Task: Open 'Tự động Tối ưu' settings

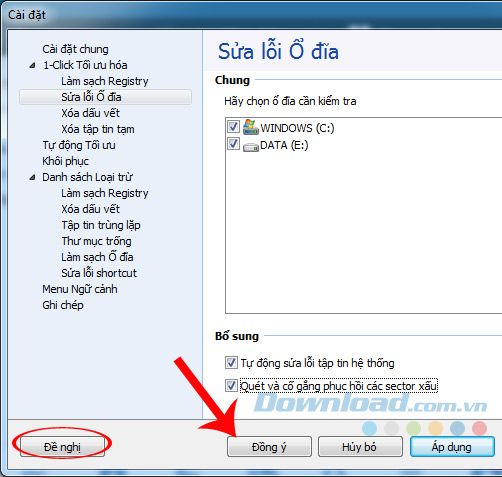Action: click(79, 145)
